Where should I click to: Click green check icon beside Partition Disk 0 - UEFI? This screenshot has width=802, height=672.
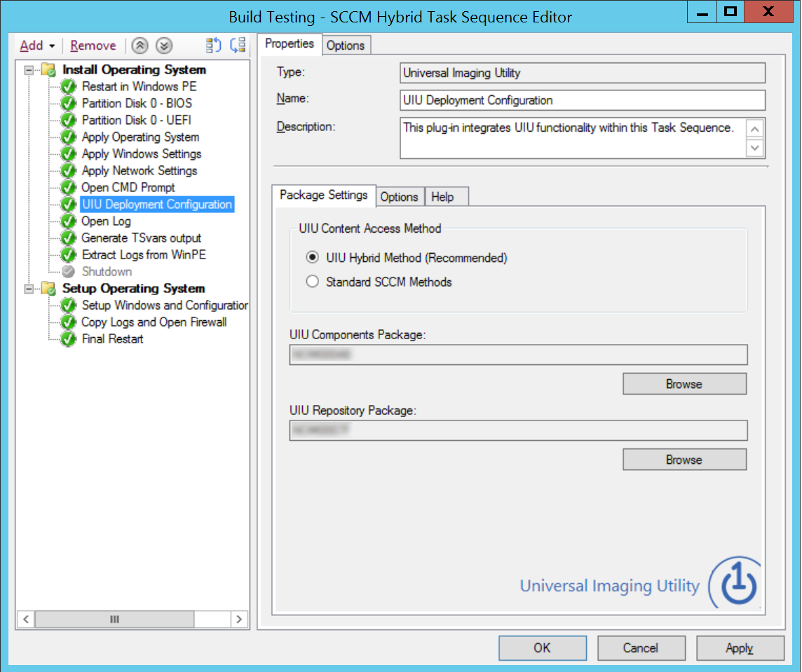coord(69,121)
